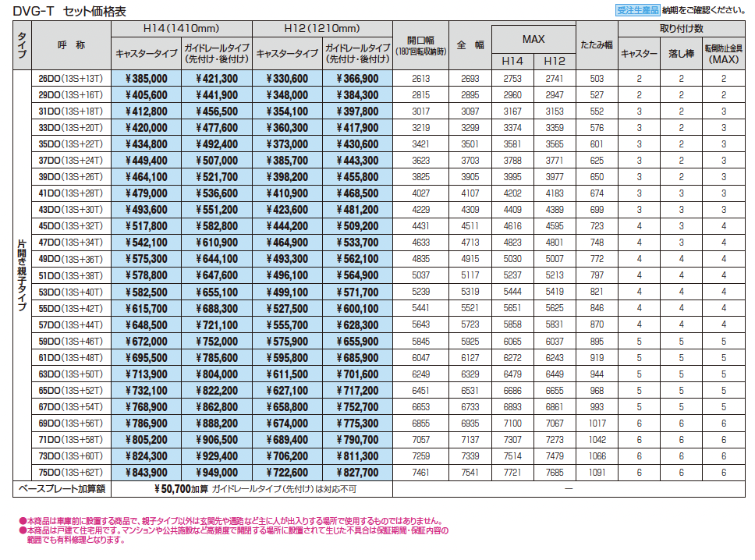
Task: Click MAX H14 value 5030
Action: [512, 259]
